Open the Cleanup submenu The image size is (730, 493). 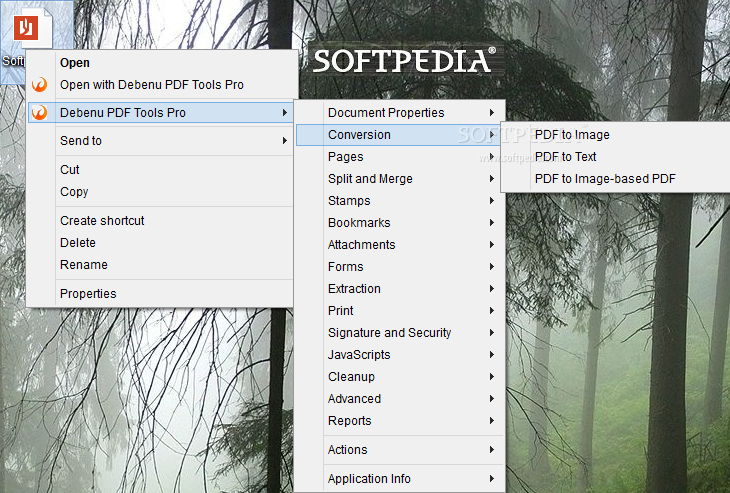(400, 377)
